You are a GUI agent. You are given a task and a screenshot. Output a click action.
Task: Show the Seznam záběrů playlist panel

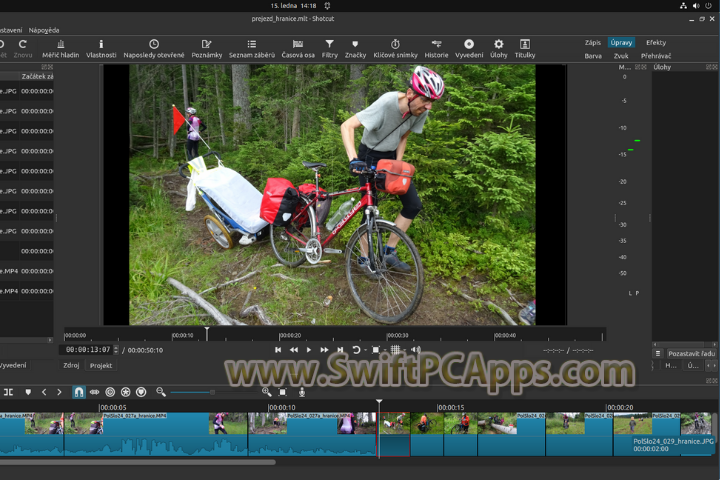[252, 49]
